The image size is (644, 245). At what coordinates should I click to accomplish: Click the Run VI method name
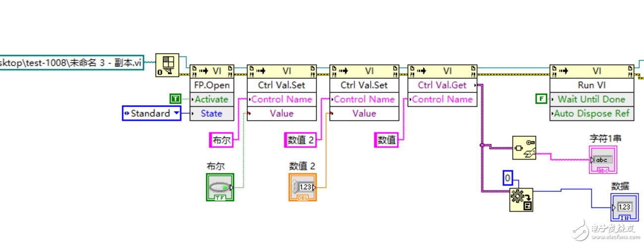click(591, 85)
